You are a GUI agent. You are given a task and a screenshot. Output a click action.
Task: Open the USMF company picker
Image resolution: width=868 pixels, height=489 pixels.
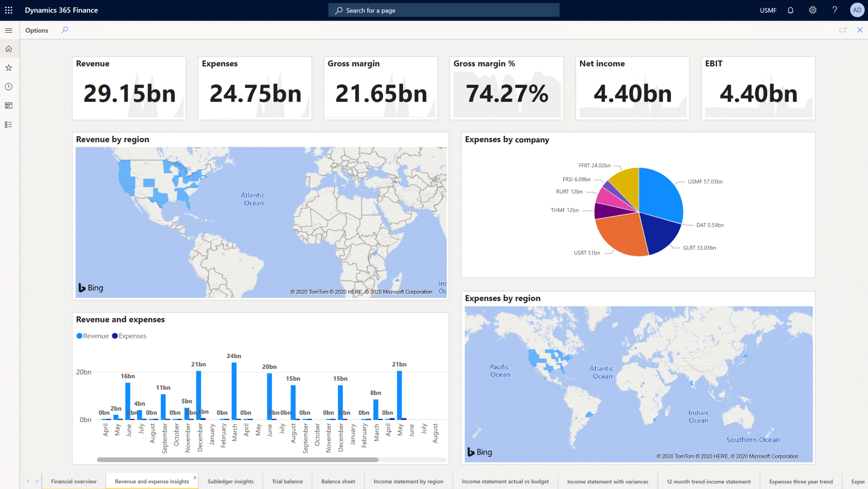[x=768, y=10]
